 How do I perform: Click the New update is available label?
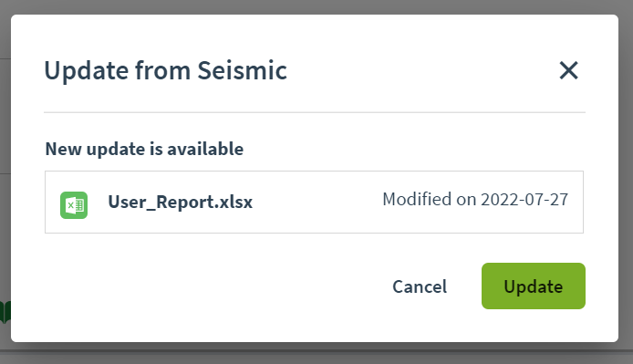point(144,149)
